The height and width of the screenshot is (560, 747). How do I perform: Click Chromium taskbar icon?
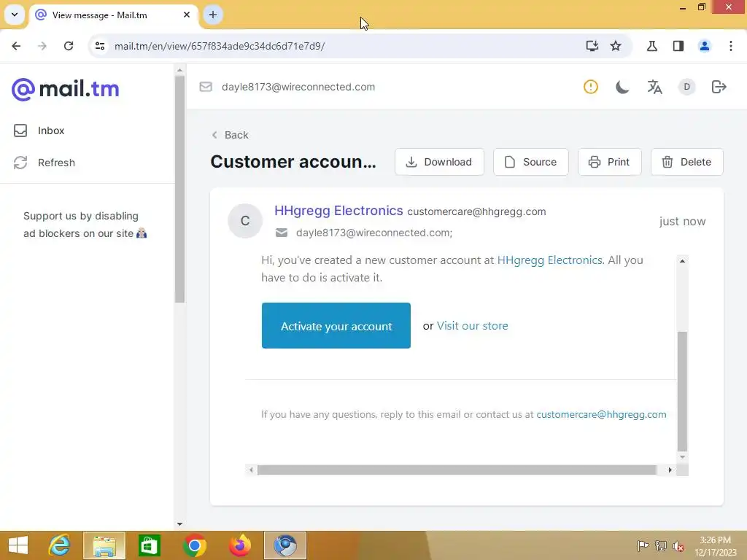tap(285, 545)
